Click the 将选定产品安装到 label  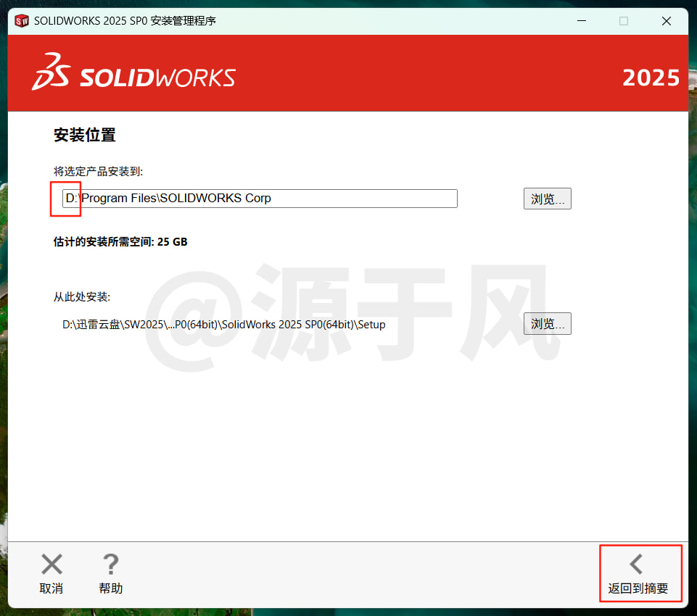click(x=98, y=172)
